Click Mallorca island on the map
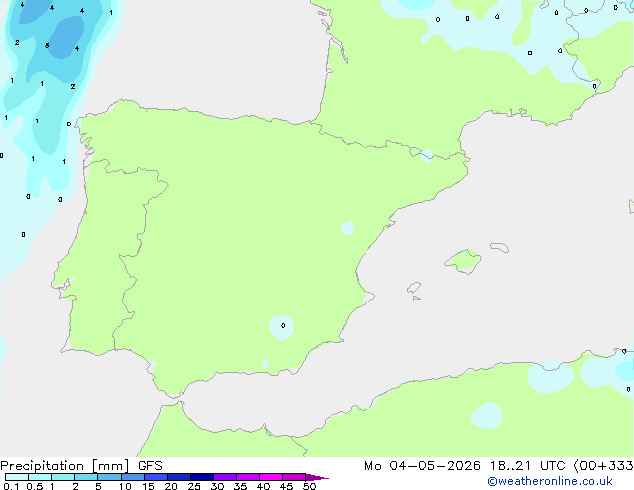Image resolution: width=634 pixels, height=490 pixels. click(463, 261)
